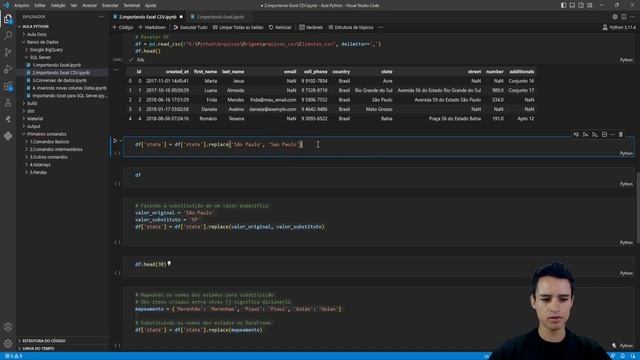Collapse the Primeiros comandos folder
Image resolution: width=640 pixels, height=360 pixels.
point(47,134)
